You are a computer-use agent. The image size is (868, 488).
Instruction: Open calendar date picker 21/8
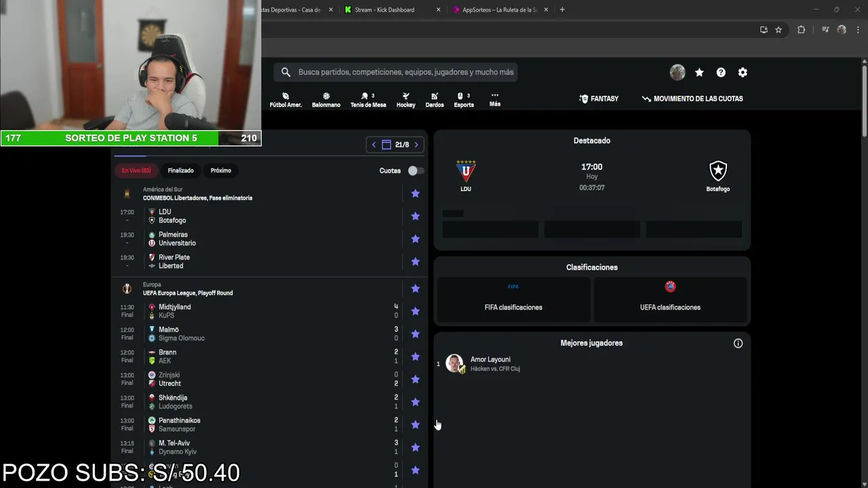395,144
